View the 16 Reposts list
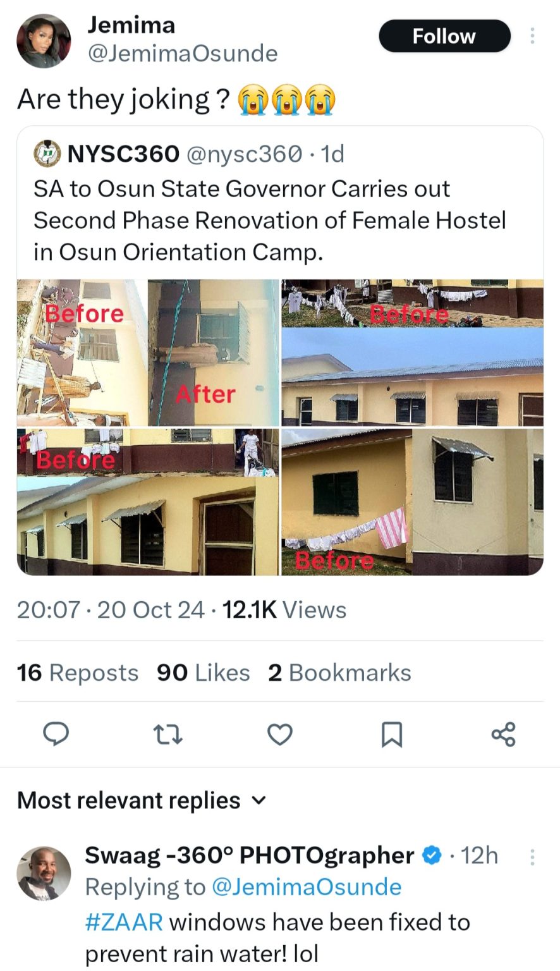Viewport: 560px width, 971px height. point(78,673)
